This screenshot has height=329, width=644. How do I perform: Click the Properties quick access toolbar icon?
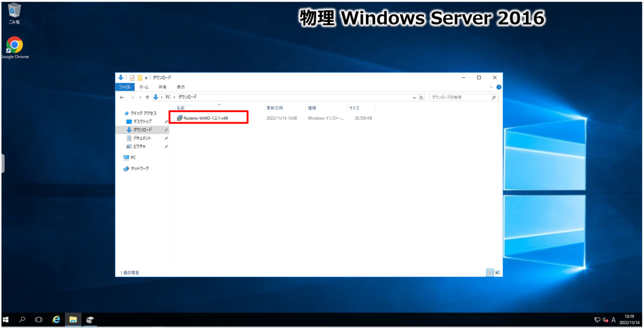point(132,78)
